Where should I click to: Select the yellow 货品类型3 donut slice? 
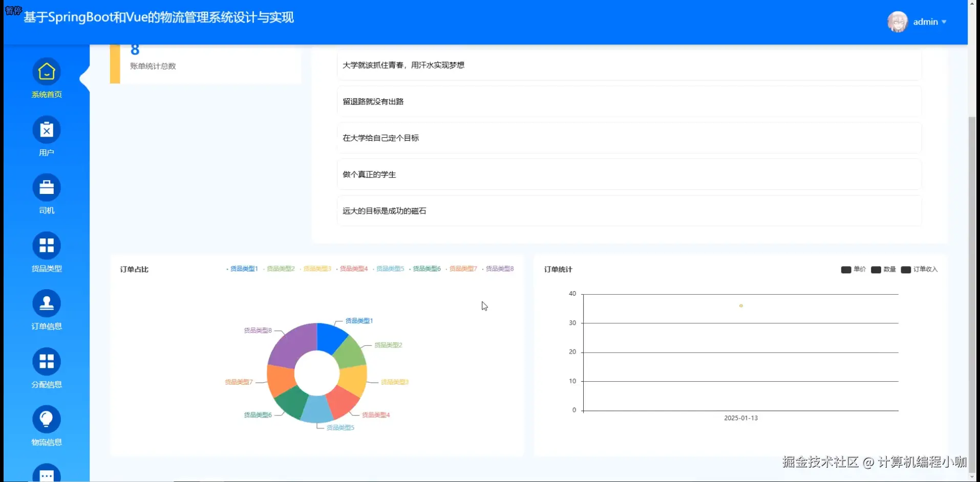click(354, 381)
